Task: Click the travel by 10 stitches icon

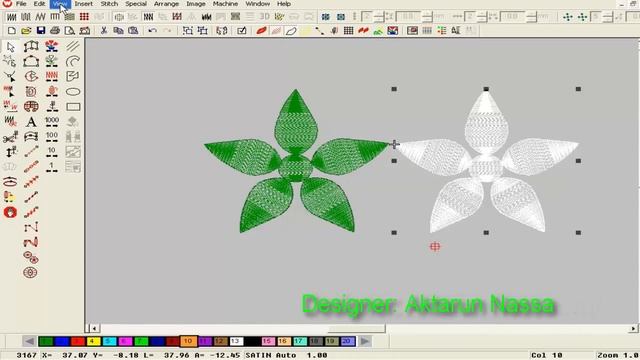Action: [52, 151]
